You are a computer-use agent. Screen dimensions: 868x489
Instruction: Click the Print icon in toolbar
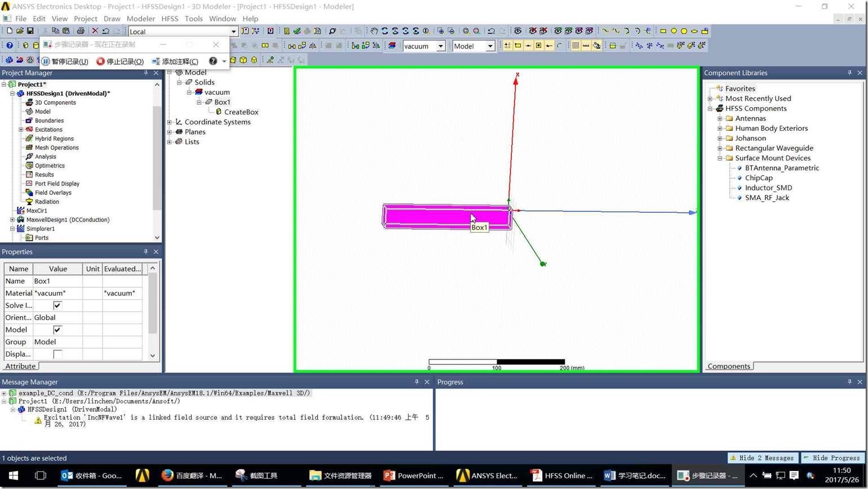pos(81,31)
